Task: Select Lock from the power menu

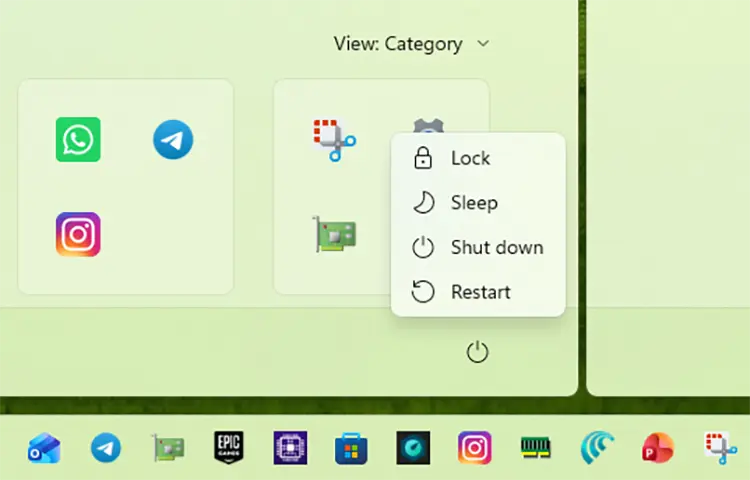Action: [478, 158]
